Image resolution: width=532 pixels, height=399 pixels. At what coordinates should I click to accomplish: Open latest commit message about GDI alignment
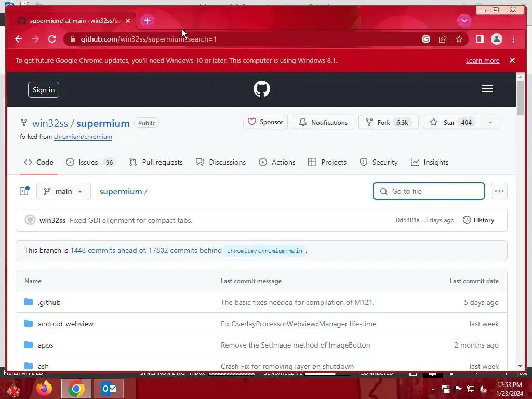tap(131, 220)
